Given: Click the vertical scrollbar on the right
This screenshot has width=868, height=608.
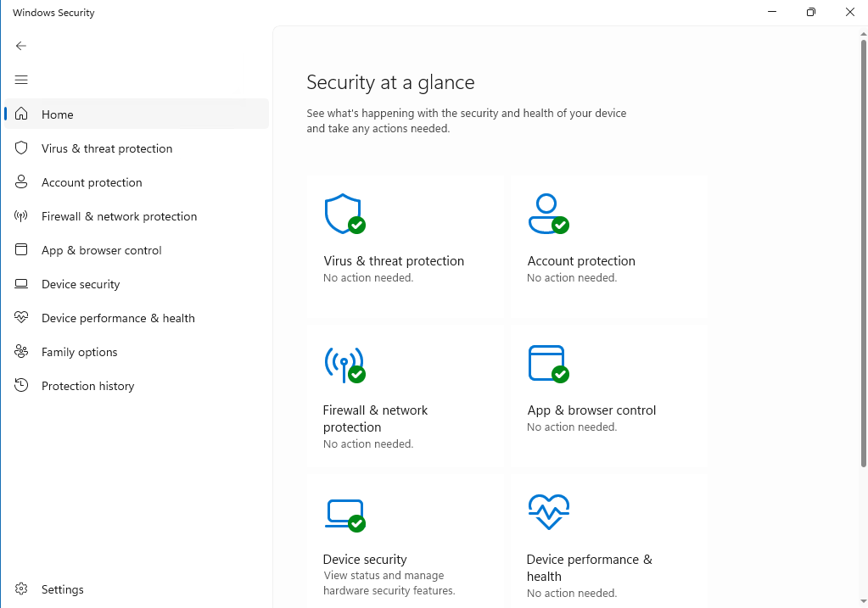Looking at the screenshot, I should [x=863, y=254].
